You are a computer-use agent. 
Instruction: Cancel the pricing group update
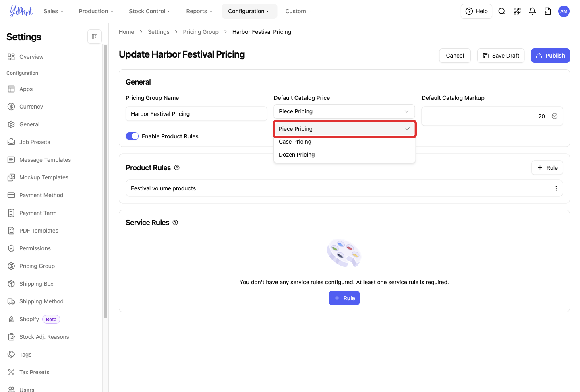pos(455,56)
